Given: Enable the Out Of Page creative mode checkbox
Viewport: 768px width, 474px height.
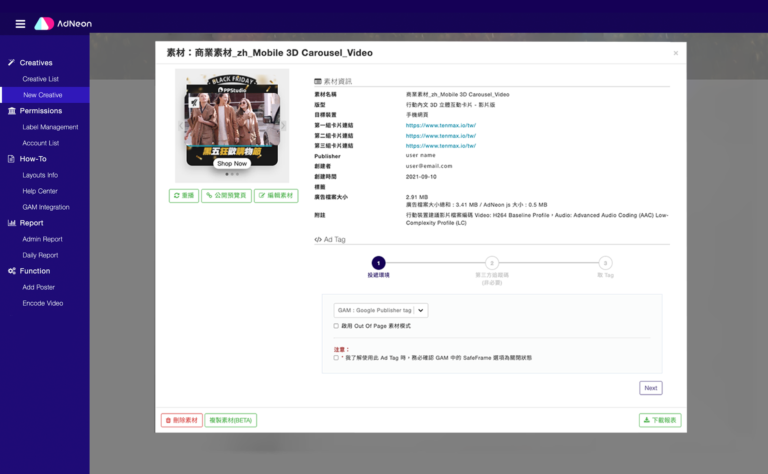Looking at the screenshot, I should click(x=336, y=326).
